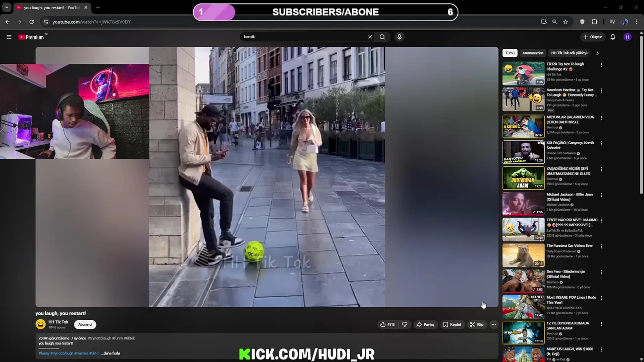Open 'TikTok Try Not To laugh Challenge #2' thumbnail
The height and width of the screenshot is (362, 644).
click(x=523, y=73)
